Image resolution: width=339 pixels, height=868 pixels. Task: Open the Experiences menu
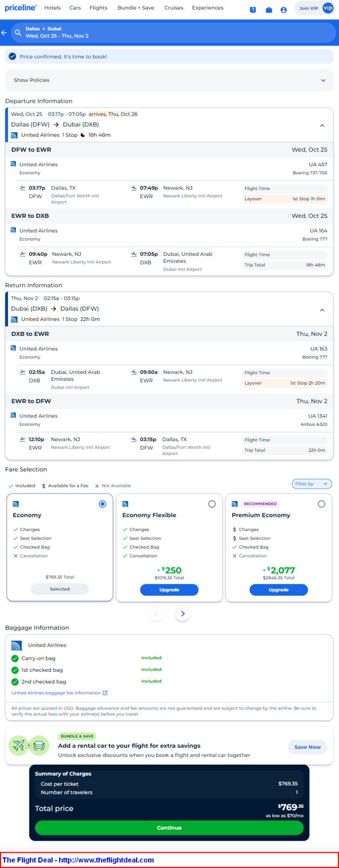pyautogui.click(x=207, y=8)
